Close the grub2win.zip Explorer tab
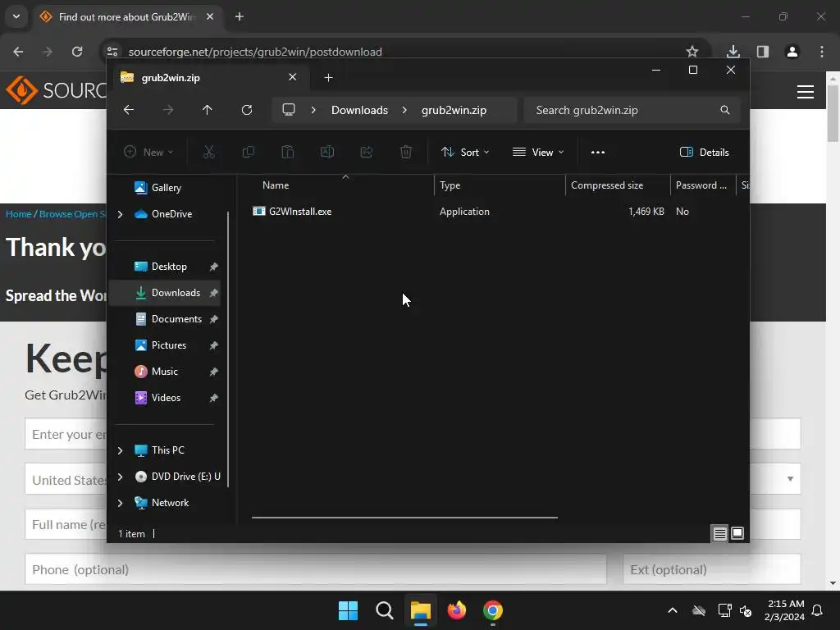Screen dimensions: 840x630 pyautogui.click(x=293, y=77)
